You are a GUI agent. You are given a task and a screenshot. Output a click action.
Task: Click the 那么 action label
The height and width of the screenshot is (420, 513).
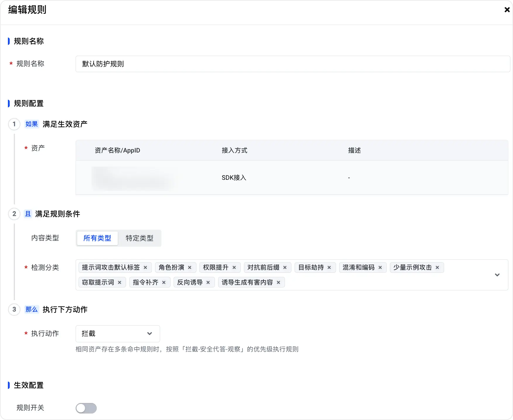point(32,309)
